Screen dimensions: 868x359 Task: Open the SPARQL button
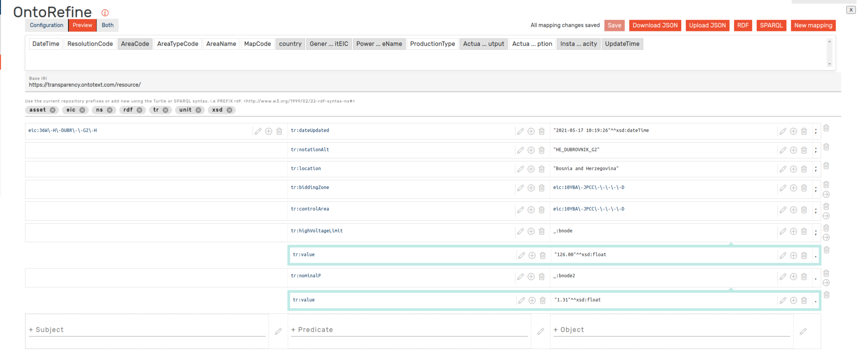click(771, 25)
